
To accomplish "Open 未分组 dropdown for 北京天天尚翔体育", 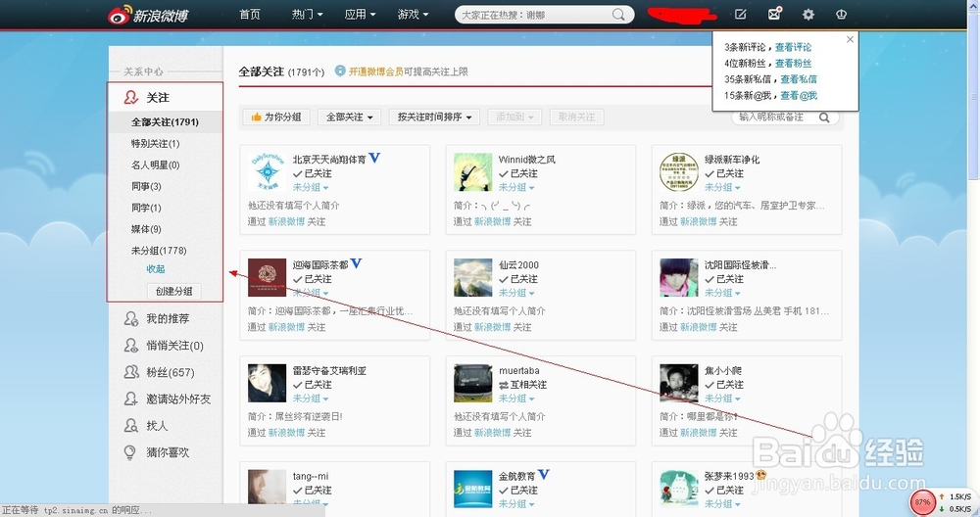I will pos(311,187).
